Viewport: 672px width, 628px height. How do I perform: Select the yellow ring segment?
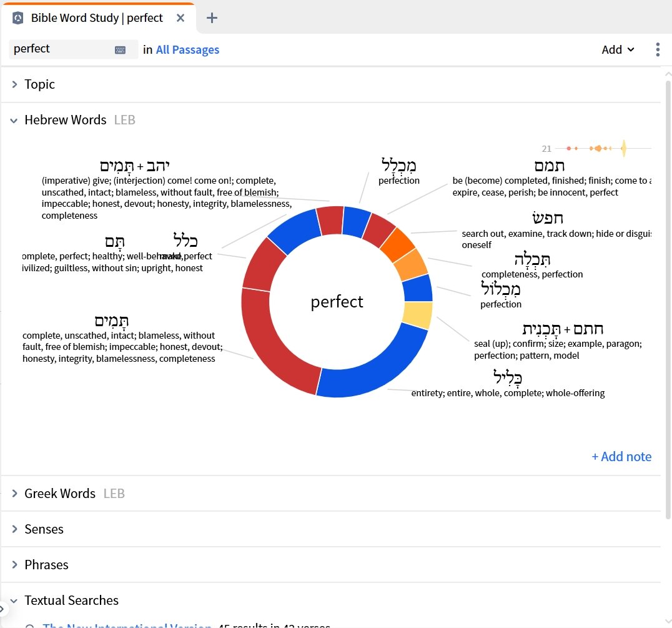click(x=417, y=314)
